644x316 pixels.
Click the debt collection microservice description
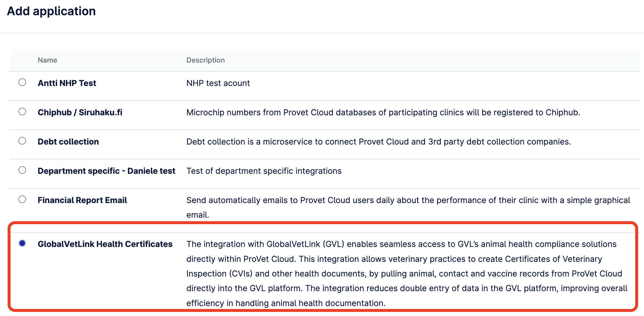[378, 142]
